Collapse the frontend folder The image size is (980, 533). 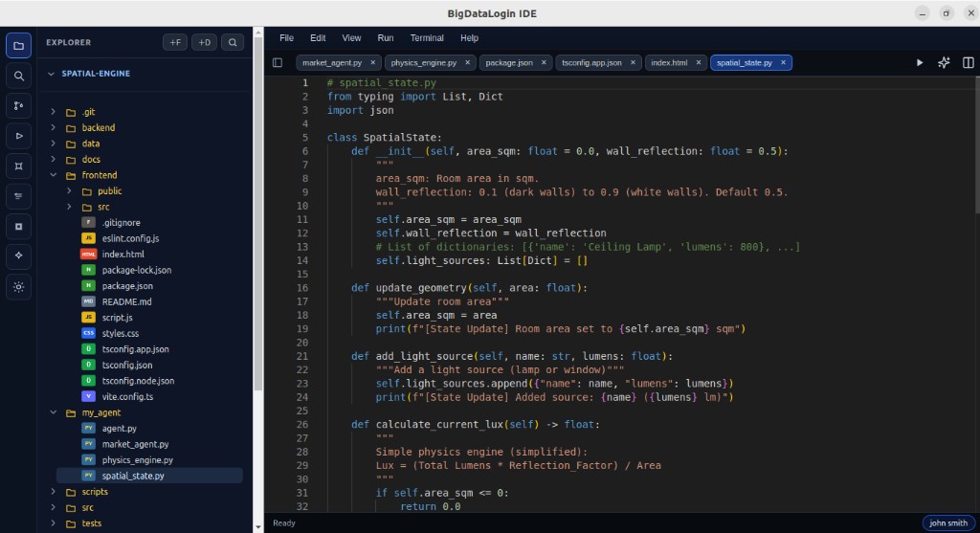click(54, 175)
